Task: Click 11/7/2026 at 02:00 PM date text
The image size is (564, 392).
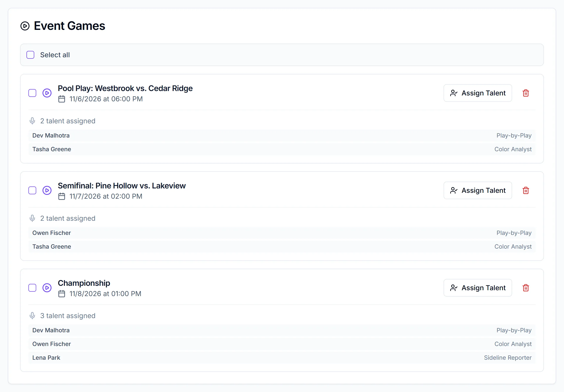Action: pos(106,196)
